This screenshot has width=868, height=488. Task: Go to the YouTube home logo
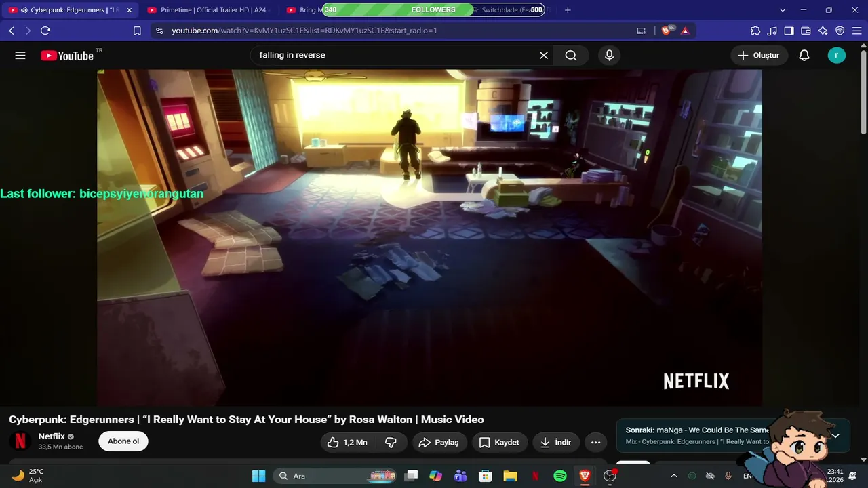pos(67,56)
